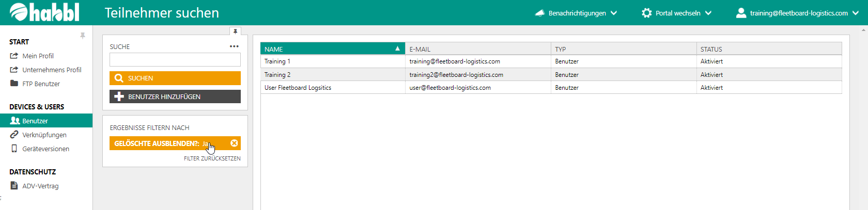Go to Verknüpfungen in the sidebar
This screenshot has width=868, height=210.
[44, 135]
